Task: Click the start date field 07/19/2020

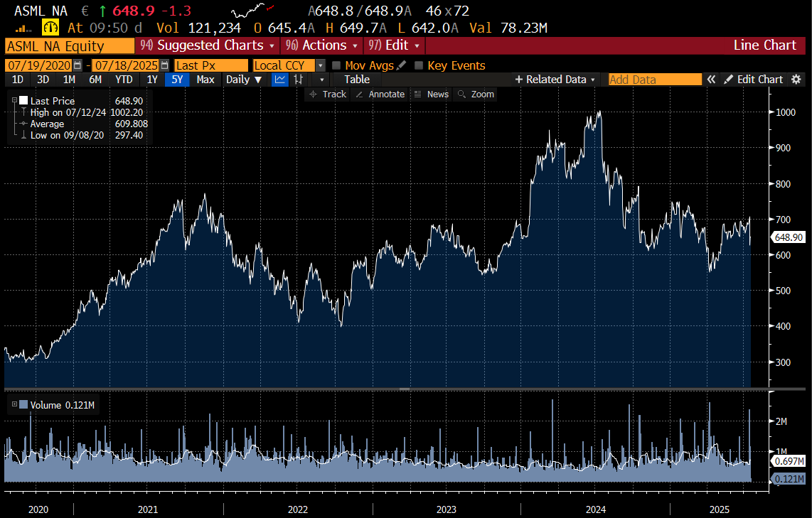Action: (x=39, y=65)
